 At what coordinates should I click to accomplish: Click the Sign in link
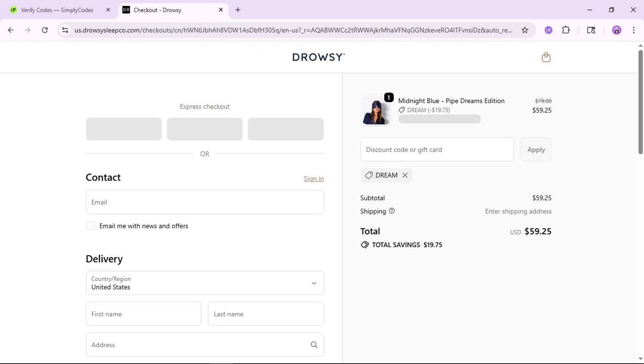pos(313,178)
